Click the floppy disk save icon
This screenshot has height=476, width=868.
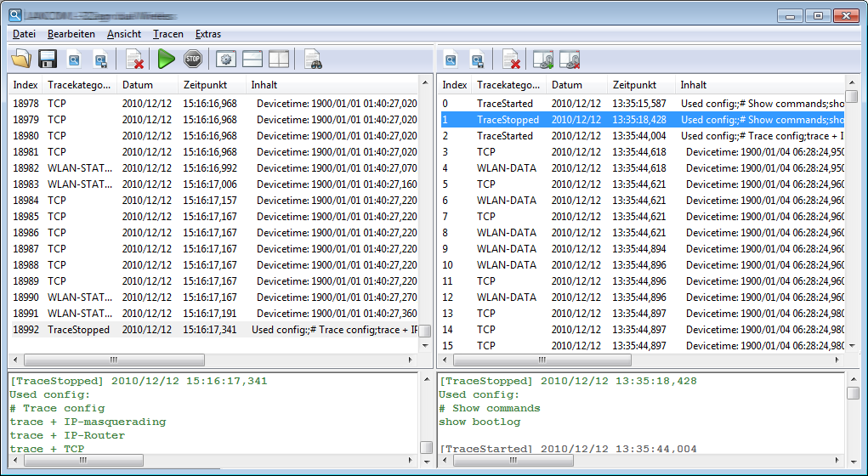point(48,59)
